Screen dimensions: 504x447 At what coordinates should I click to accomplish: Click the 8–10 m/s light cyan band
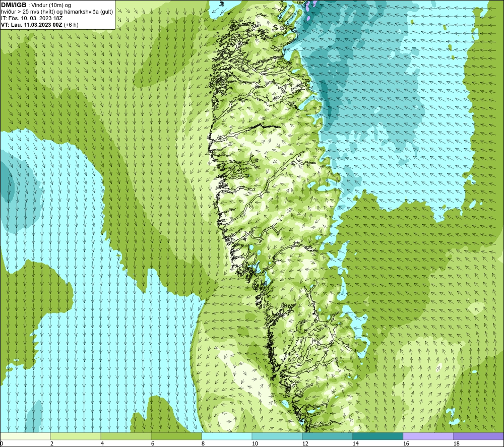click(x=227, y=436)
